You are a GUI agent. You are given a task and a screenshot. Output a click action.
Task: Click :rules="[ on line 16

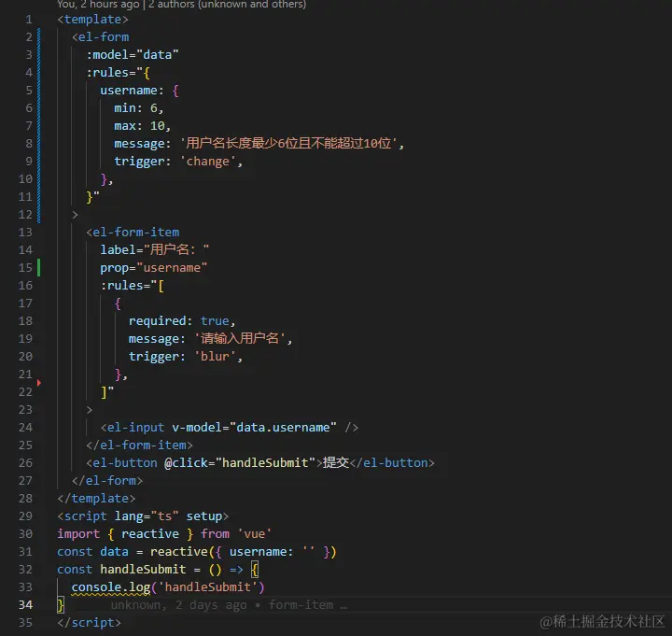click(x=133, y=285)
